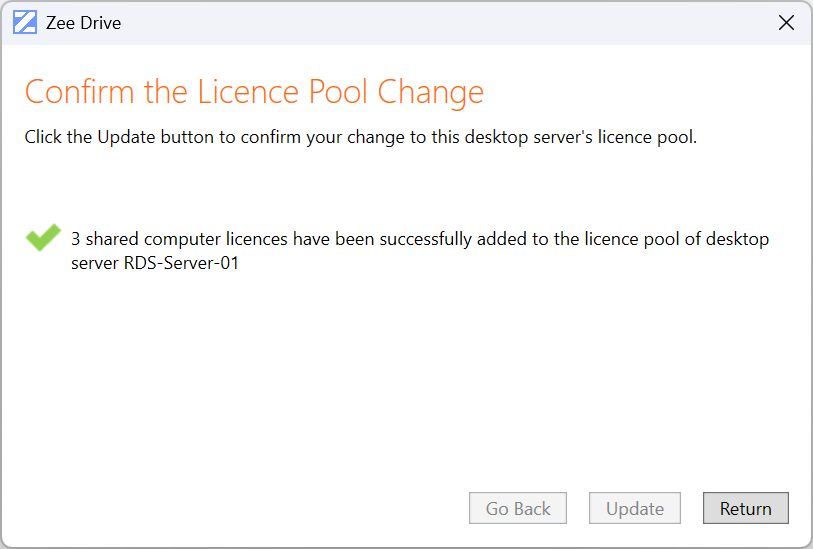Click the "Zee Drive" window title text
Viewport: 813px width, 549px height.
coord(83,23)
